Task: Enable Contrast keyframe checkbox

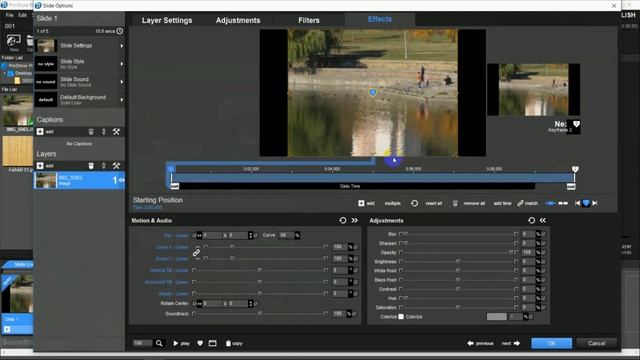Action: click(401, 289)
